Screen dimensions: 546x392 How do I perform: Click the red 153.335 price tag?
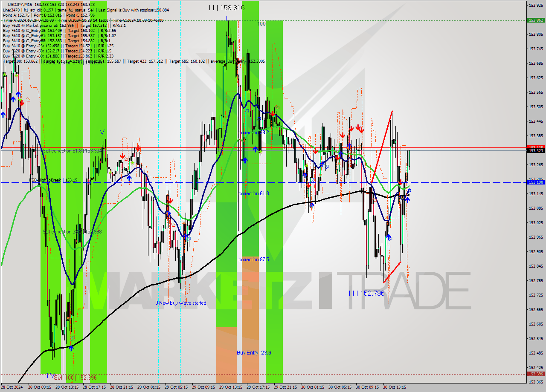536,147
